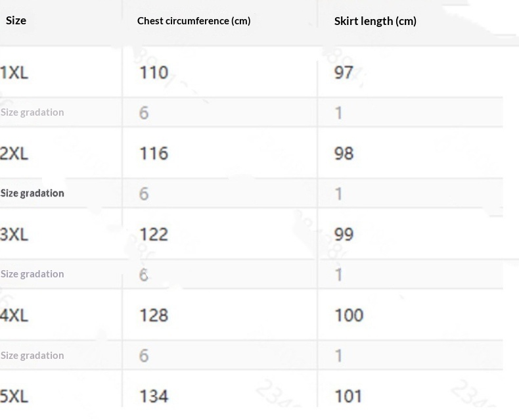Select the 5XL size row label

14,396
